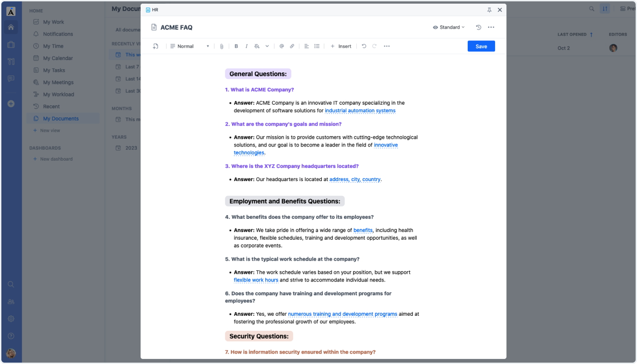Click New dashboard in sidebar
This screenshot has width=637, height=364.
53,159
